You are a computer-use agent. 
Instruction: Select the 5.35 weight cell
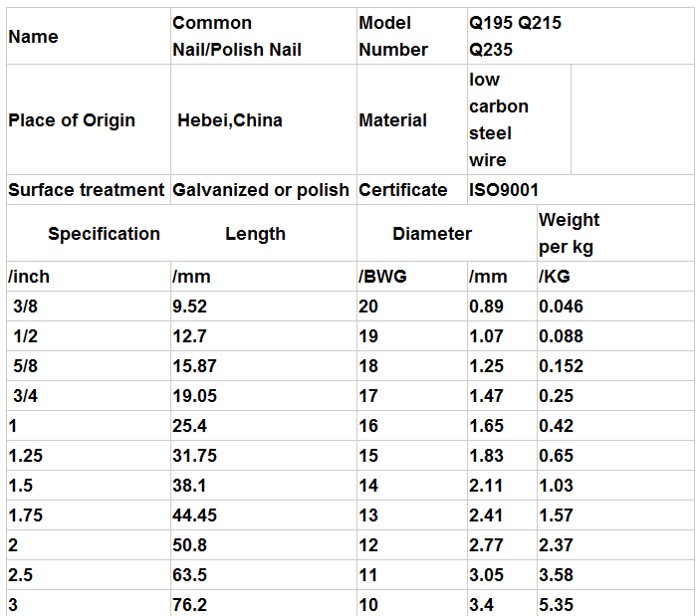click(x=557, y=605)
